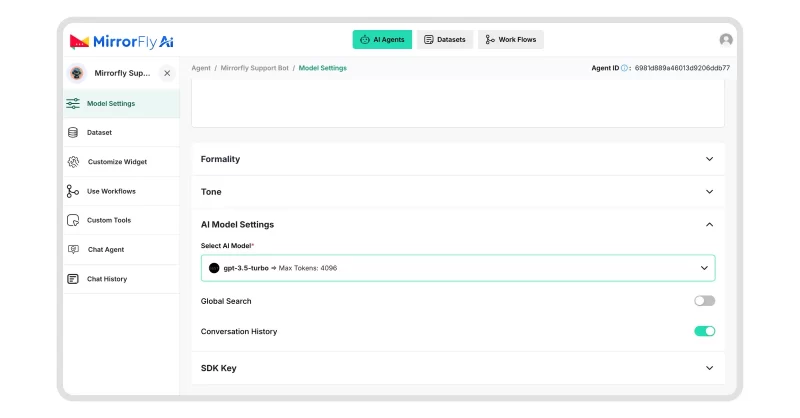This screenshot has width=800, height=418.
Task: Click the Customize Widget gear icon
Action: (73, 162)
